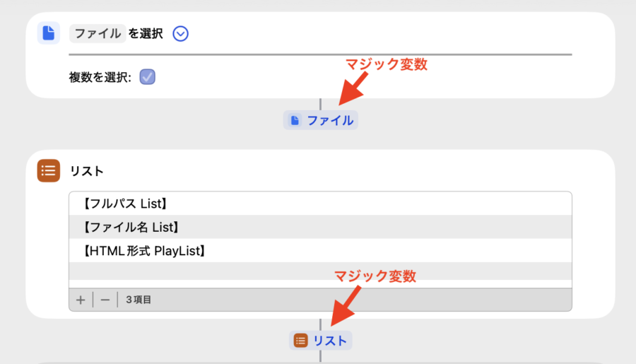This screenshot has width=636, height=364.
Task: Click the 3項目 item count label
Action: (x=139, y=300)
